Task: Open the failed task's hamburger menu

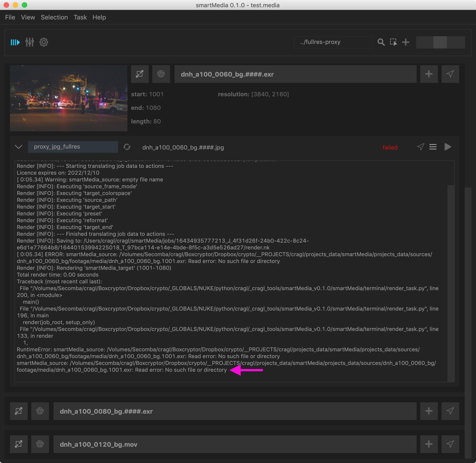Action: 433,147
